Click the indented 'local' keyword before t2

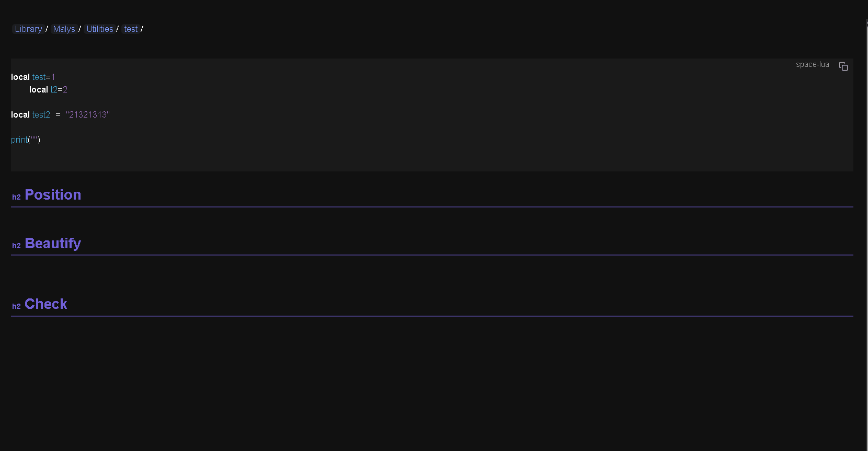(x=39, y=90)
